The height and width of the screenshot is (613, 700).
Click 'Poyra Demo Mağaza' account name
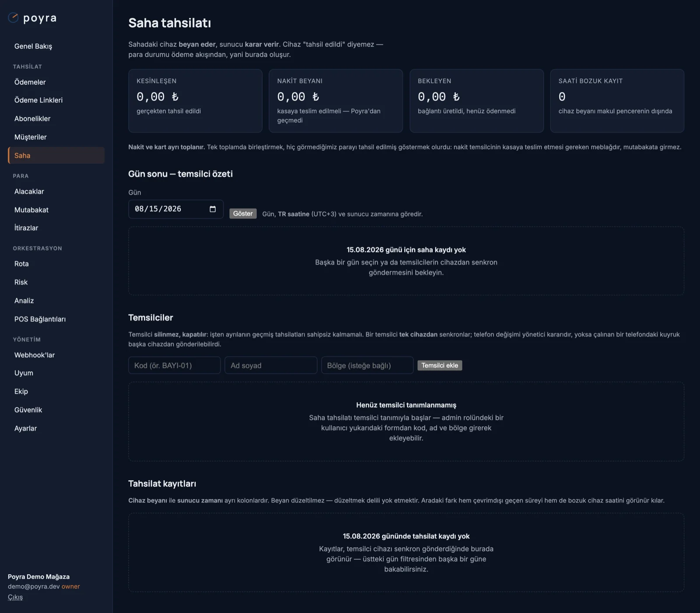(x=38, y=577)
